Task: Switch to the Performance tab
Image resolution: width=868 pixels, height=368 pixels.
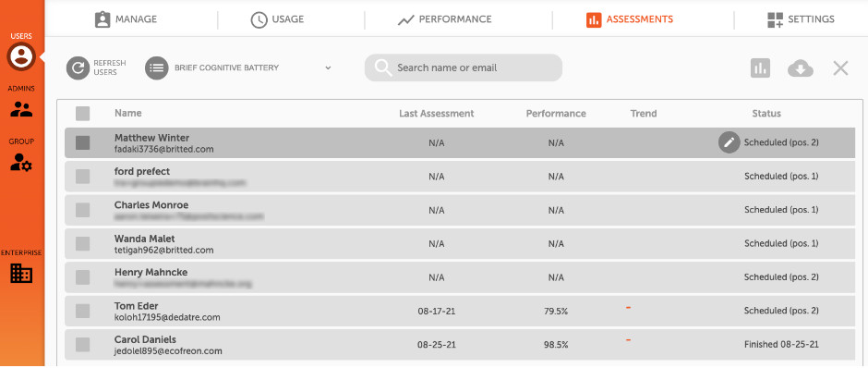Action: point(444,19)
